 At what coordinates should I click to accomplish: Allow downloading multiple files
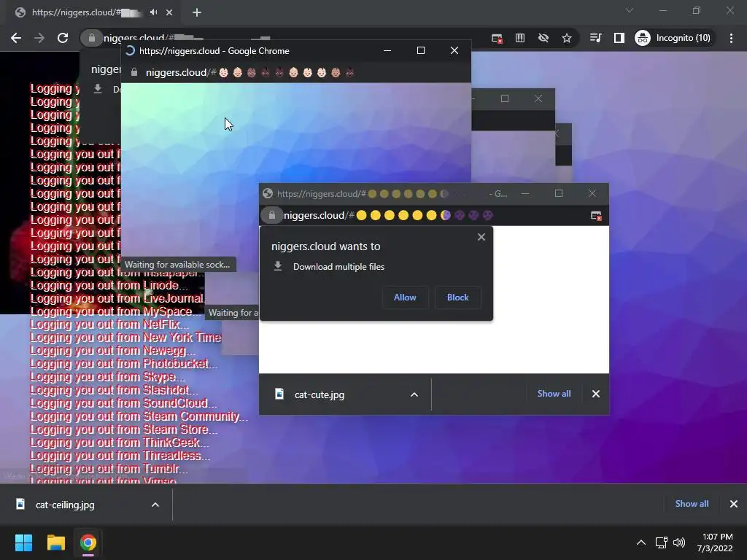[405, 297]
